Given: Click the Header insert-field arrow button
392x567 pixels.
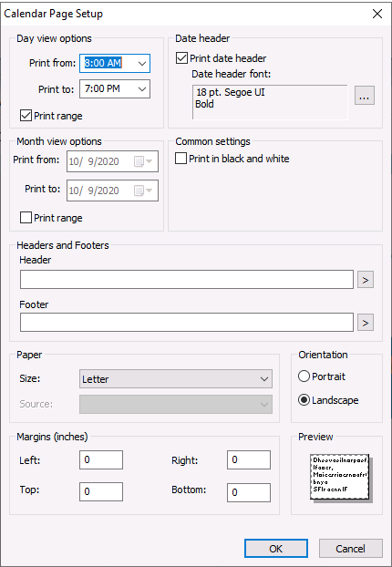Looking at the screenshot, I should coord(366,280).
